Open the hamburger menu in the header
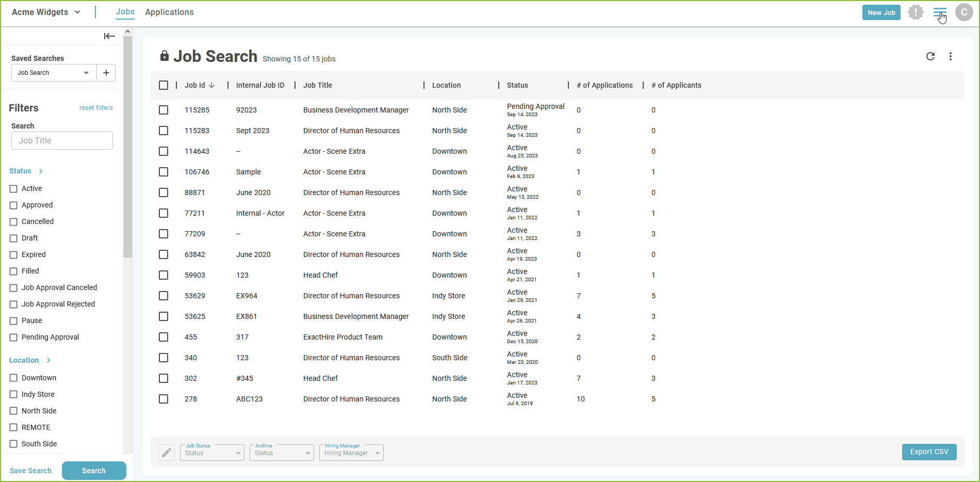The image size is (980, 482). click(940, 12)
